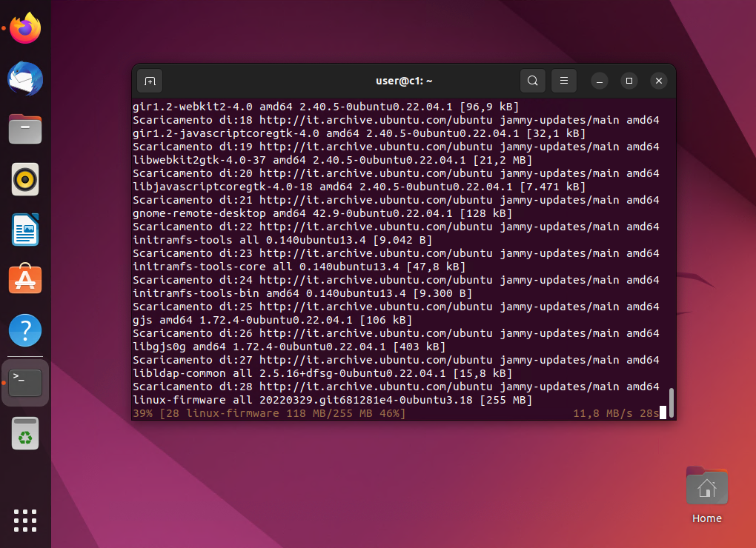756x548 pixels.
Task: Open a new terminal tab
Action: (x=150, y=81)
